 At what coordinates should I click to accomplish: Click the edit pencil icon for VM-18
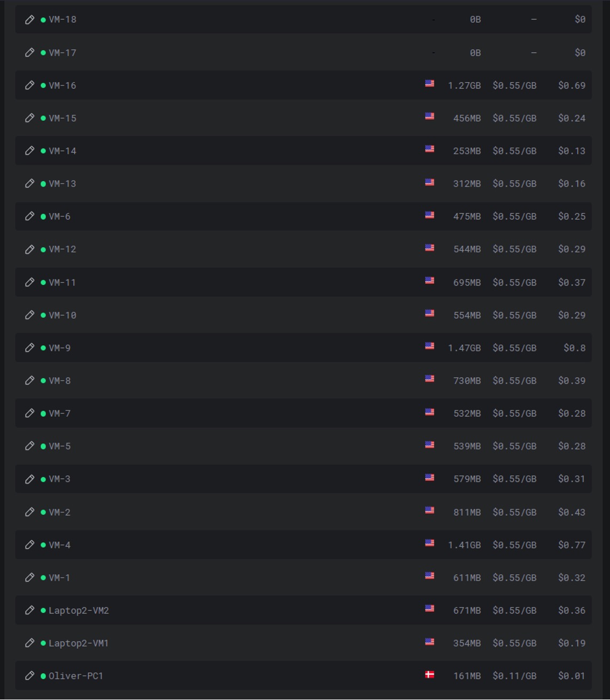click(x=30, y=20)
